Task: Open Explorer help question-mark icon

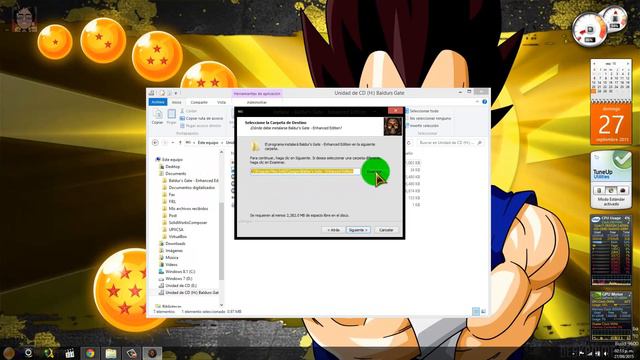Action: click(484, 102)
